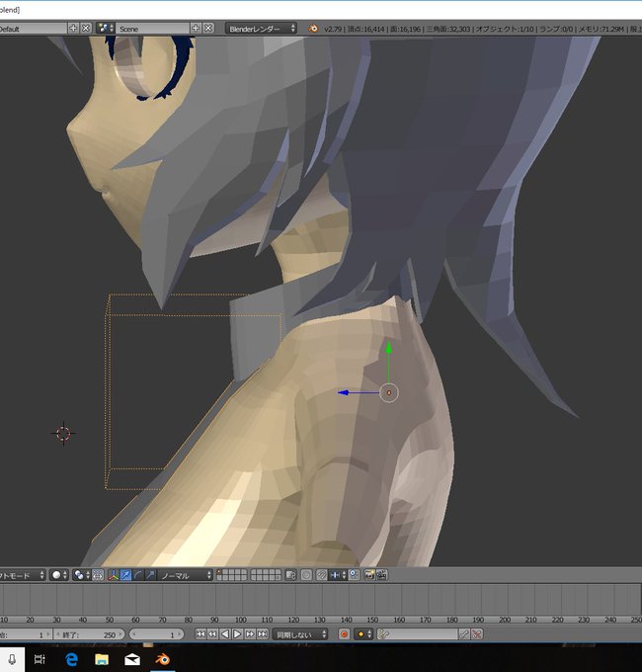Enable the scale manipulator
The width and height of the screenshot is (642, 672).
[150, 575]
